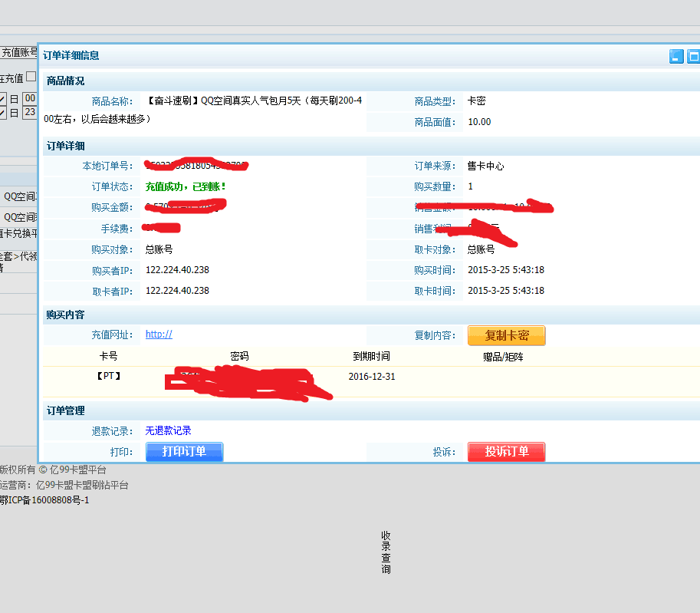Click the order status 充值成功，已到账！

tap(186, 186)
